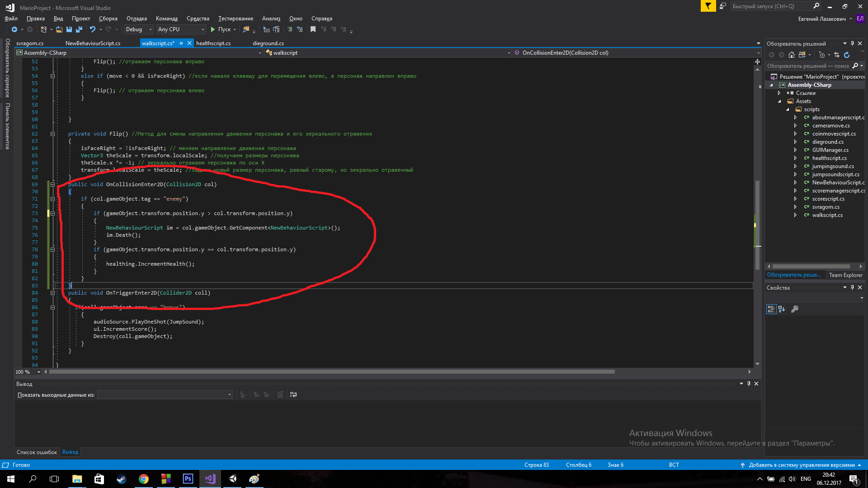Click the Quick Launch search field

775,6
